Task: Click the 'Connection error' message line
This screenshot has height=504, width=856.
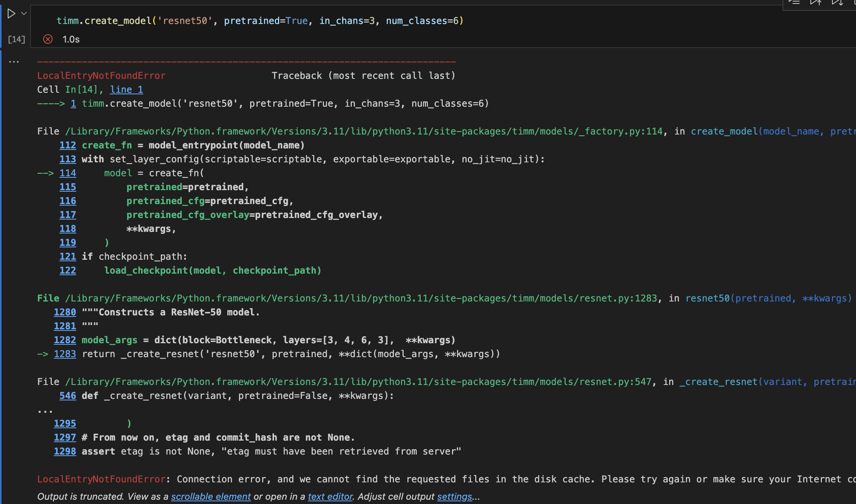Action: (x=447, y=479)
